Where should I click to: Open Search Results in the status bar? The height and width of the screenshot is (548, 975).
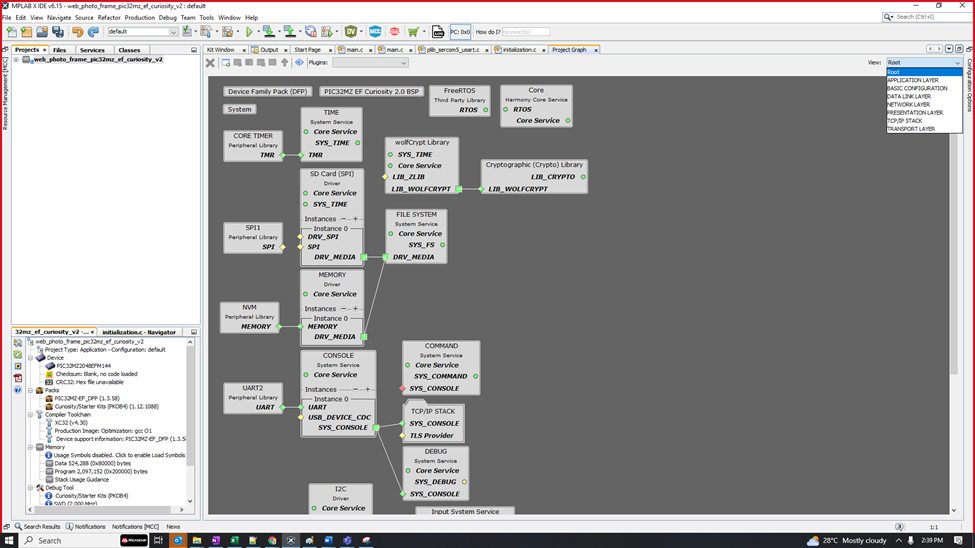[37, 527]
